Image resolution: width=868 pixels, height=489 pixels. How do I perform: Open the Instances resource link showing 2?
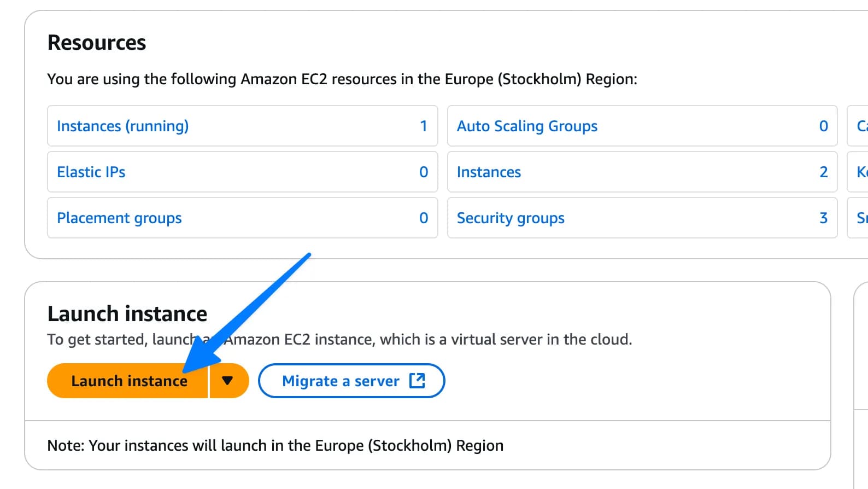pos(489,172)
